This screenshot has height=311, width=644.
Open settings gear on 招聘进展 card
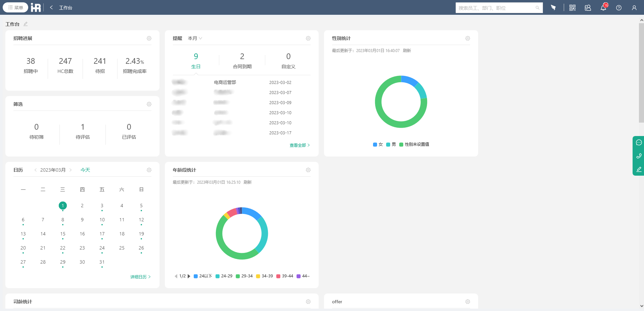click(149, 38)
